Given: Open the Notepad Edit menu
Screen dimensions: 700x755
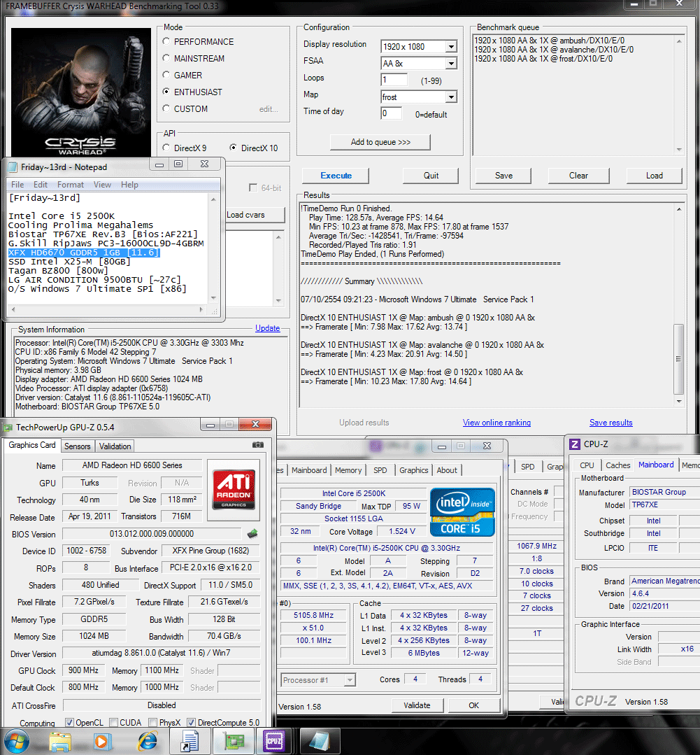Looking at the screenshot, I should click(41, 185).
